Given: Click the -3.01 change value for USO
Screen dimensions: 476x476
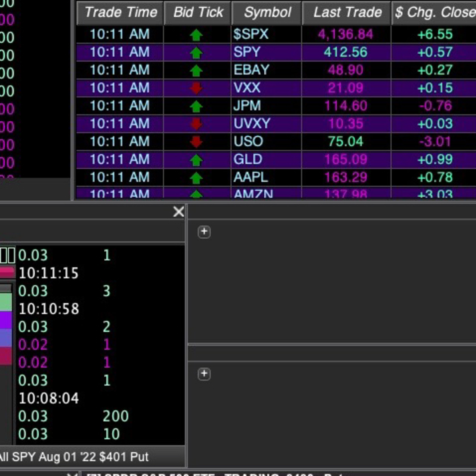Looking at the screenshot, I should coord(435,142).
